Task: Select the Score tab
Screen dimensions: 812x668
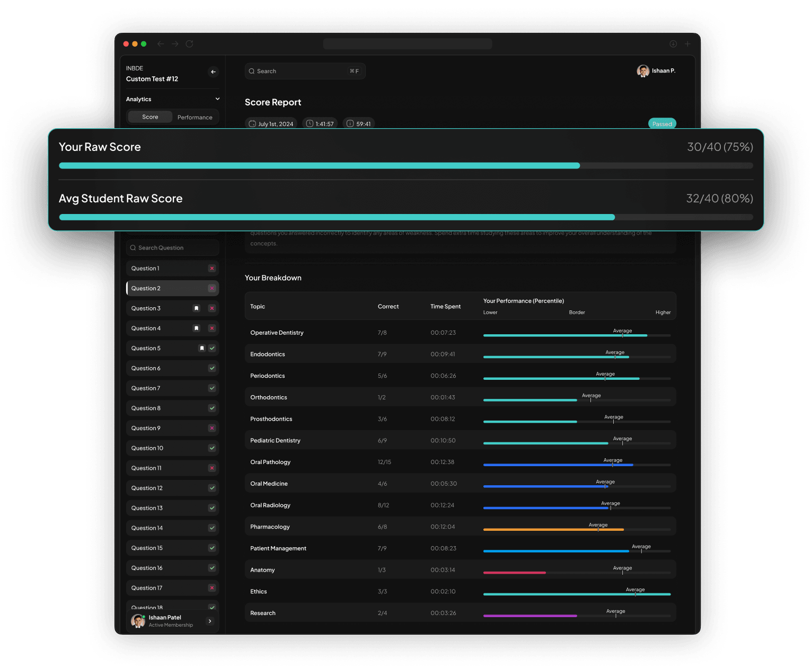Action: 150,117
